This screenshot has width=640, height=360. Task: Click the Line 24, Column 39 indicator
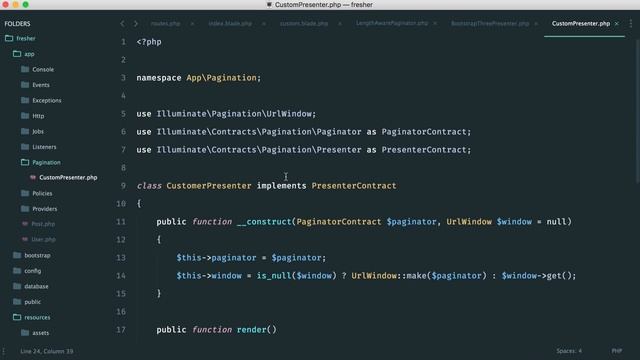[47, 351]
